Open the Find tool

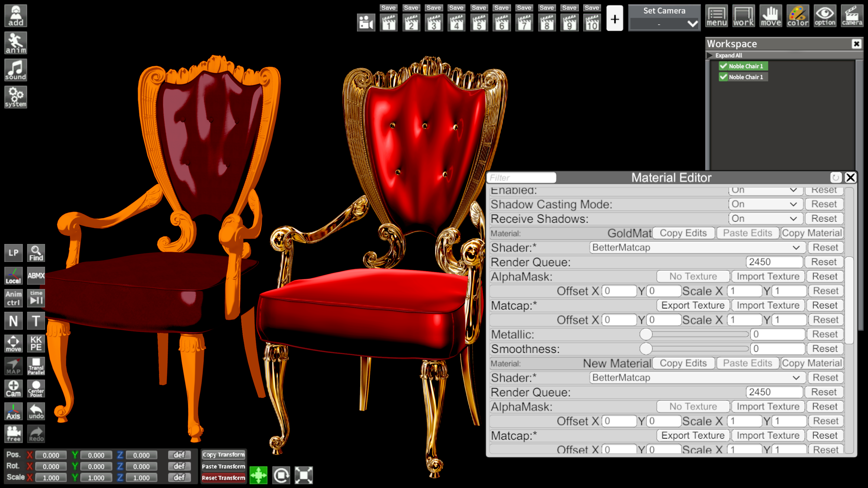[x=36, y=253]
